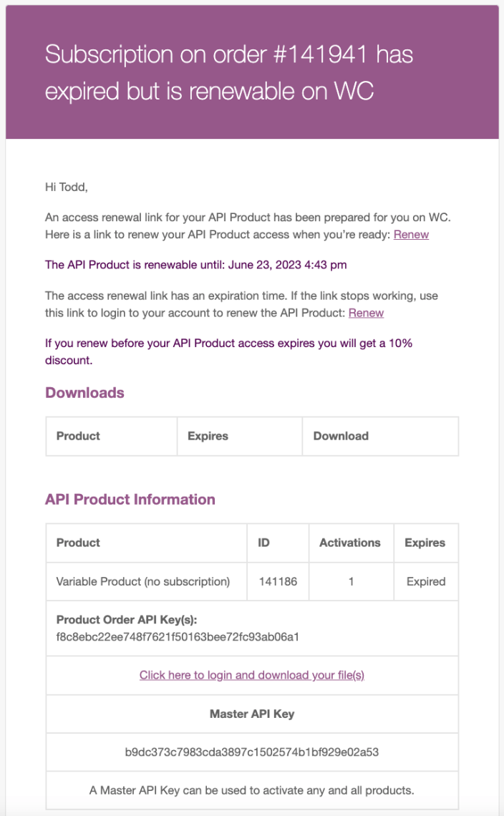Click the Download column header
The height and width of the screenshot is (816, 504).
click(380, 436)
